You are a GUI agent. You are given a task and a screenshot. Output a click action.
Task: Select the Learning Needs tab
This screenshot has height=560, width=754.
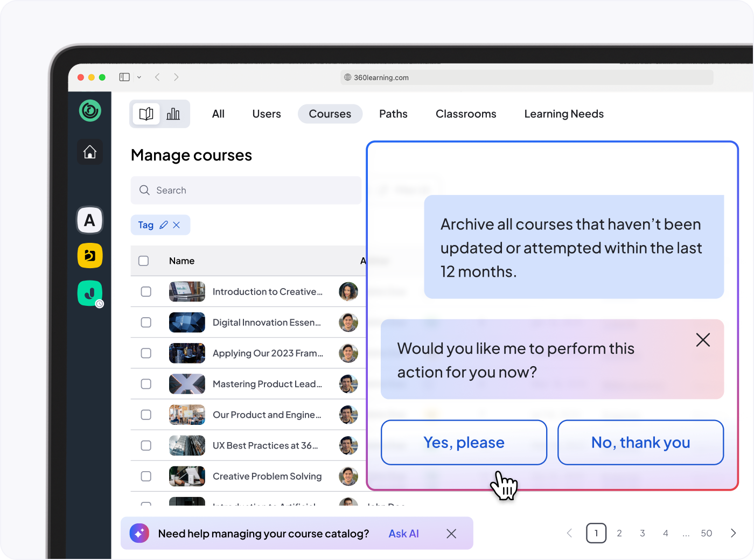pos(564,114)
